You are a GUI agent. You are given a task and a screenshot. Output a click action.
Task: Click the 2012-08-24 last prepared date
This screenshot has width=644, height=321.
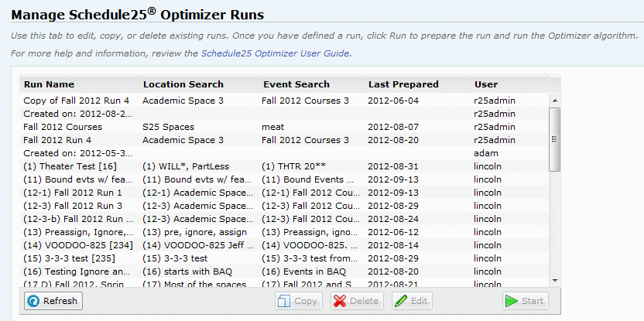click(393, 219)
